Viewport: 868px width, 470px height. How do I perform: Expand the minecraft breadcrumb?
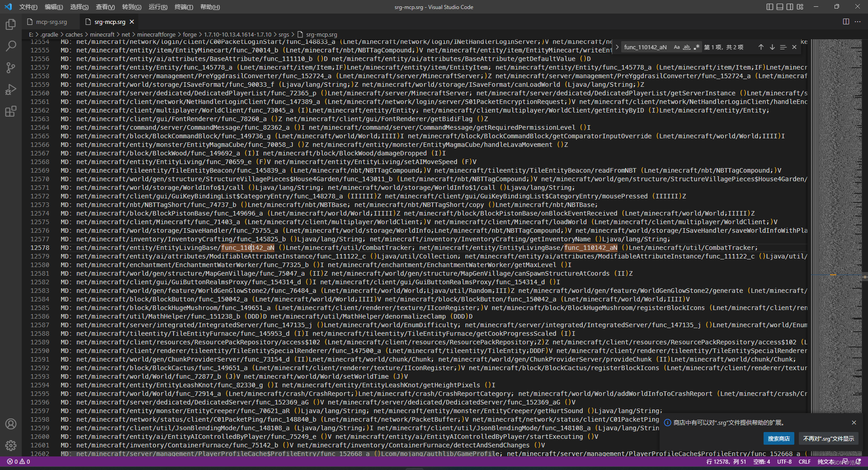click(102, 34)
